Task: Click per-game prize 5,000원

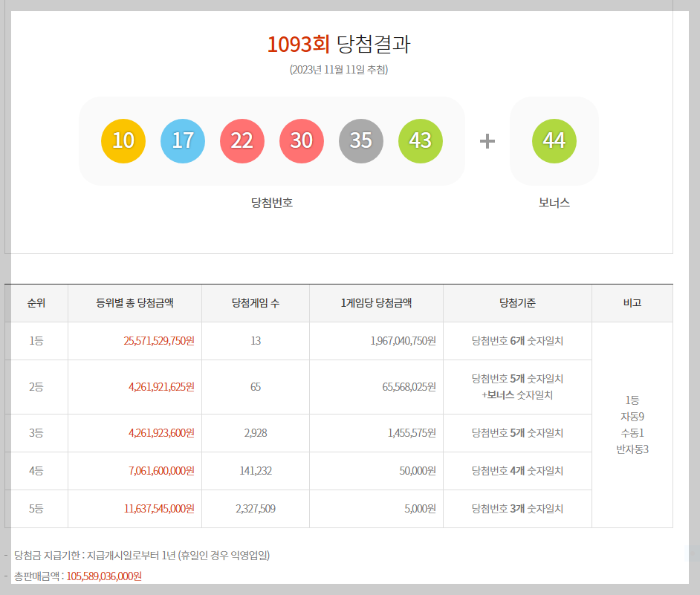Action: pos(420,509)
